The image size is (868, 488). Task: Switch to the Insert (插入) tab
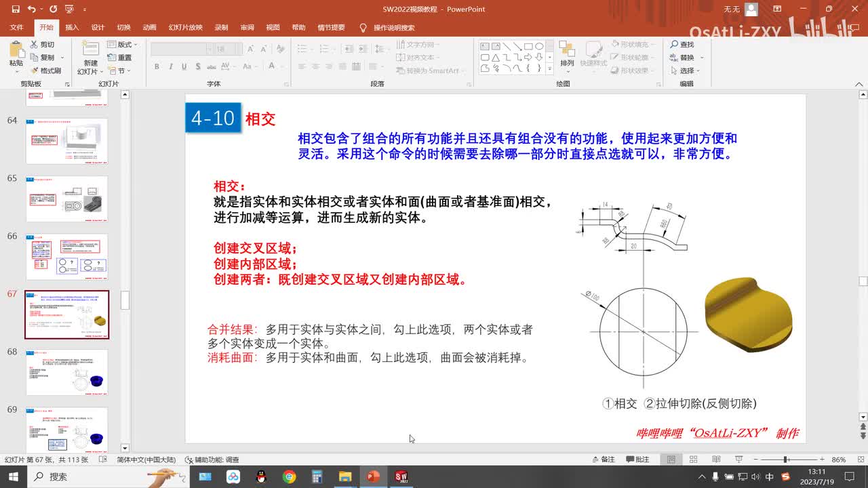point(72,28)
